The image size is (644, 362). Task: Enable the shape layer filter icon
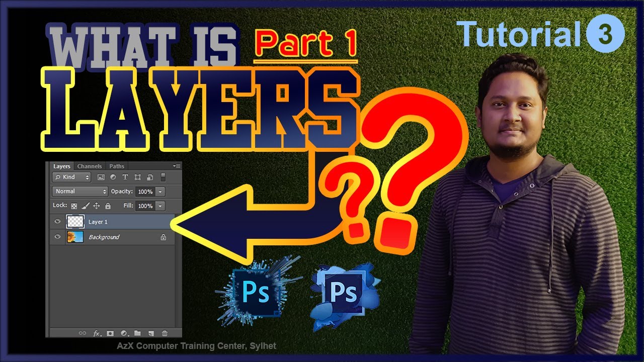pyautogui.click(x=137, y=177)
